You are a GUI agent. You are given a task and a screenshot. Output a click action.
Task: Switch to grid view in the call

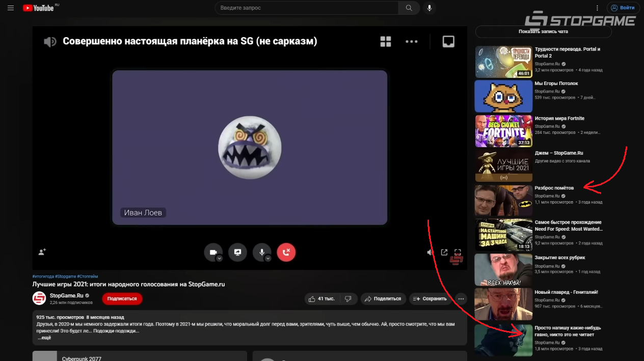coord(386,42)
